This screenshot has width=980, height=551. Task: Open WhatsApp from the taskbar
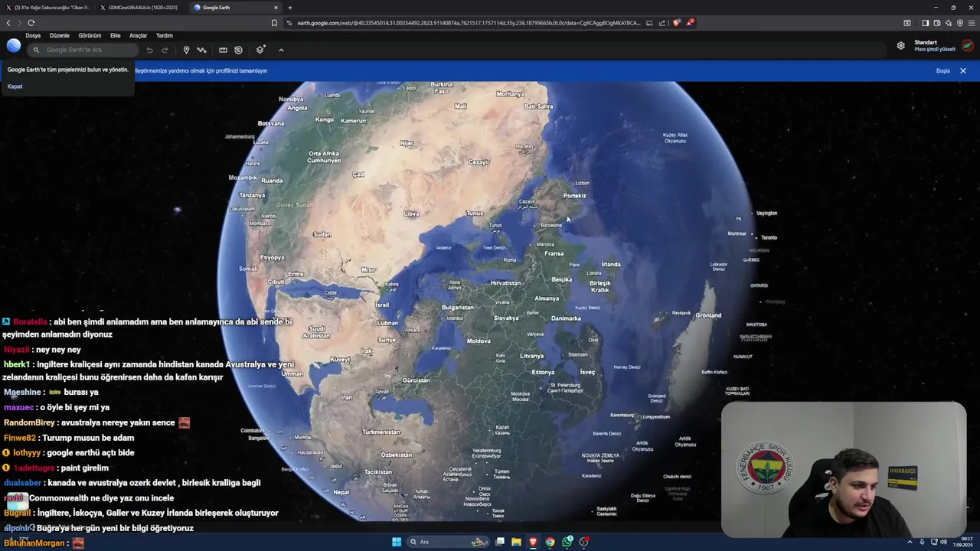567,542
